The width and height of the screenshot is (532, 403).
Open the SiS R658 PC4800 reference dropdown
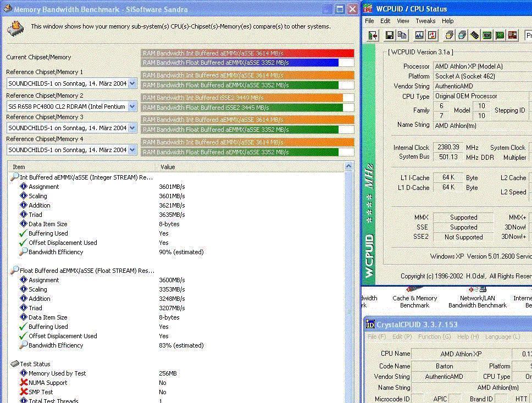pos(132,107)
